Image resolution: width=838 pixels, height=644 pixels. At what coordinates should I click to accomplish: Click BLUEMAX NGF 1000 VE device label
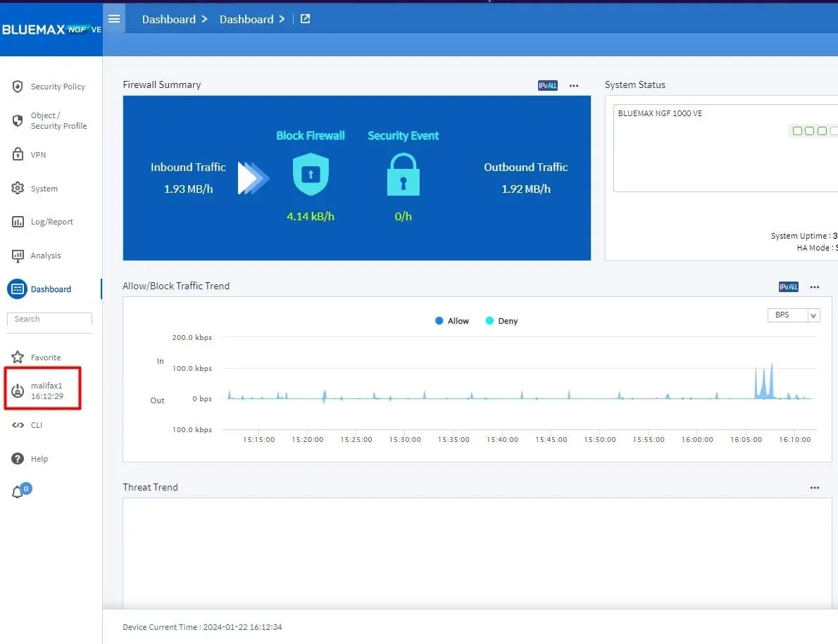tap(660, 113)
